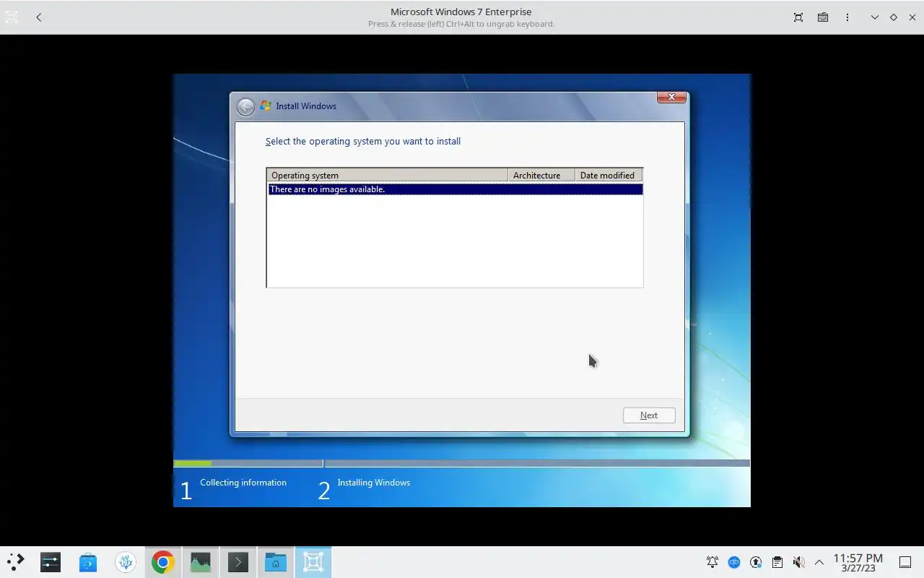Launch Discover software center from taskbar

88,562
